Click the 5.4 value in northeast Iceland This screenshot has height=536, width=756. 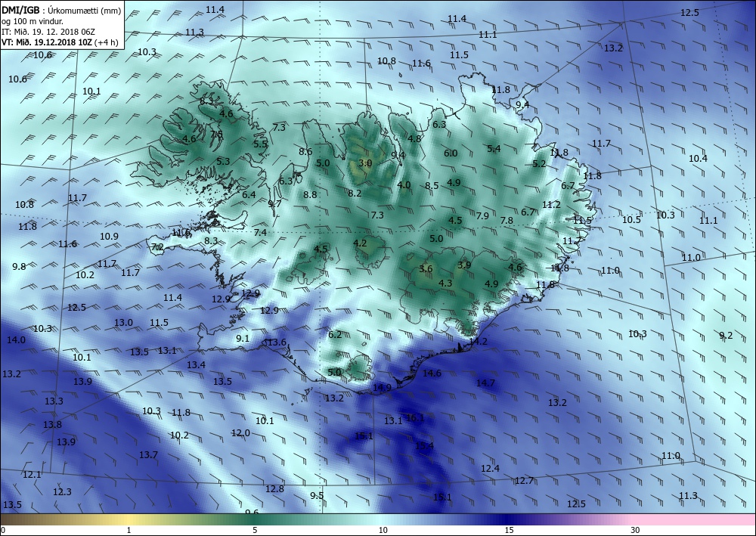[x=494, y=148]
